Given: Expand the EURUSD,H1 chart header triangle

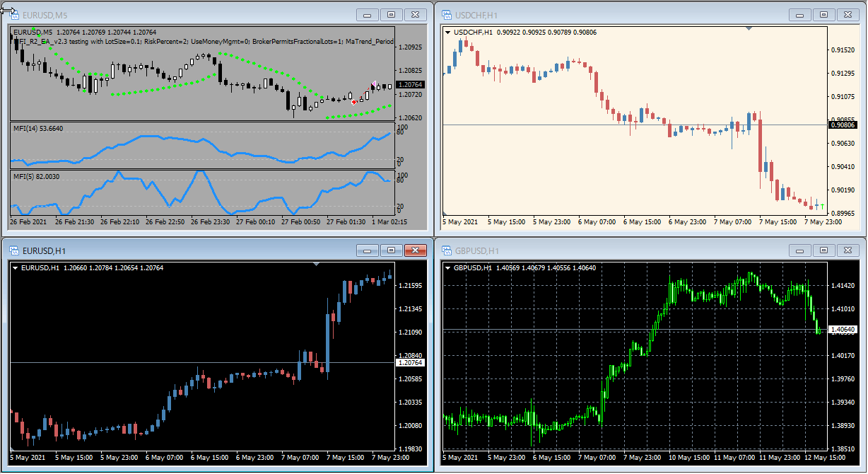Looking at the screenshot, I should pyautogui.click(x=15, y=268).
